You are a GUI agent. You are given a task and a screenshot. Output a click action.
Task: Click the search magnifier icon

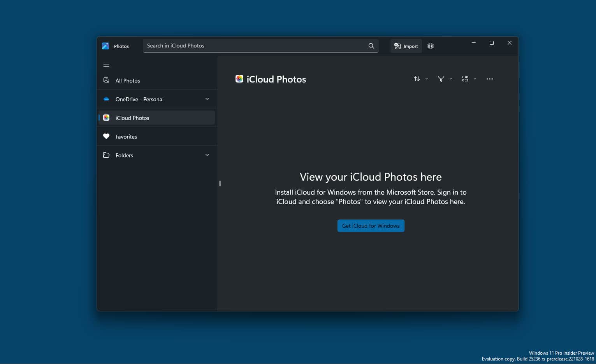pos(371,46)
